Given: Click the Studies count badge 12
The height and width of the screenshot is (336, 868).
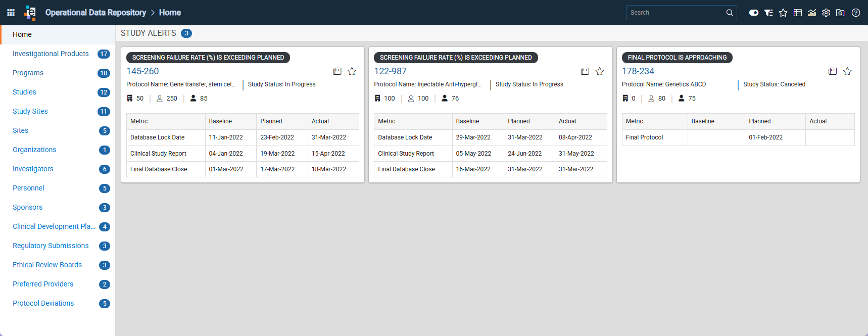Looking at the screenshot, I should [104, 92].
